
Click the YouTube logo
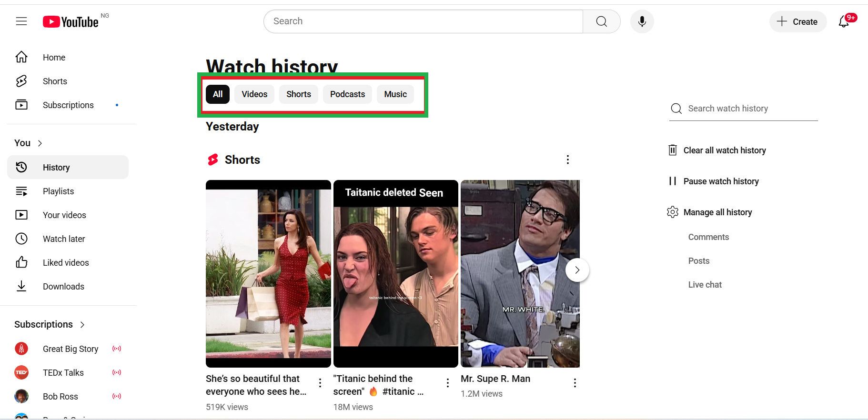(71, 22)
